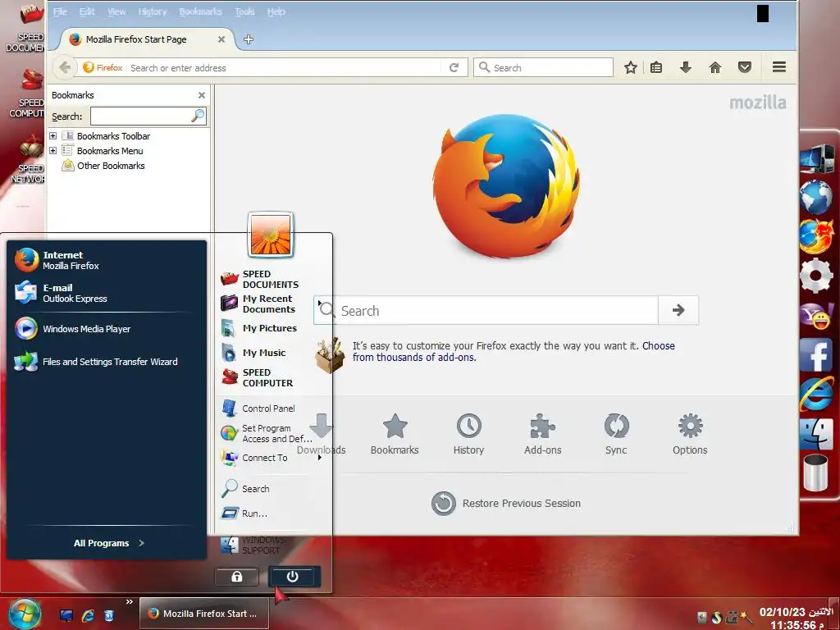Launch Internet Mozilla Firefox from Start menu

point(106,260)
